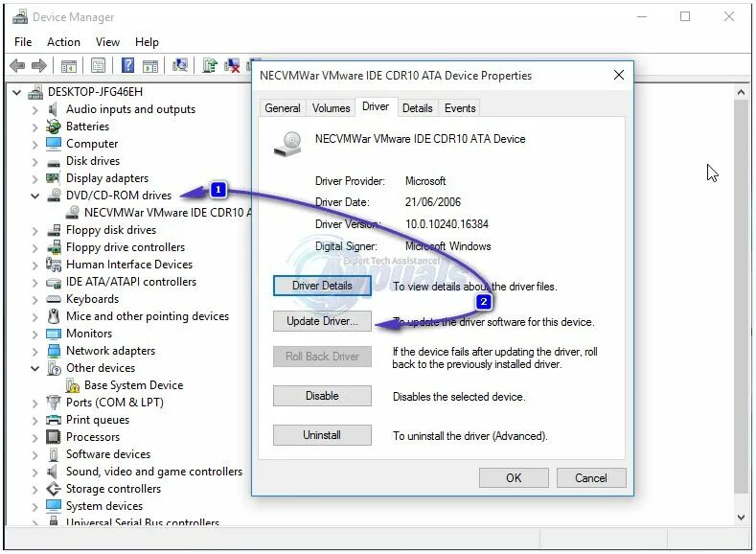
Task: Expand the IDE ATA/ATAPI controllers node
Action: pos(34,283)
